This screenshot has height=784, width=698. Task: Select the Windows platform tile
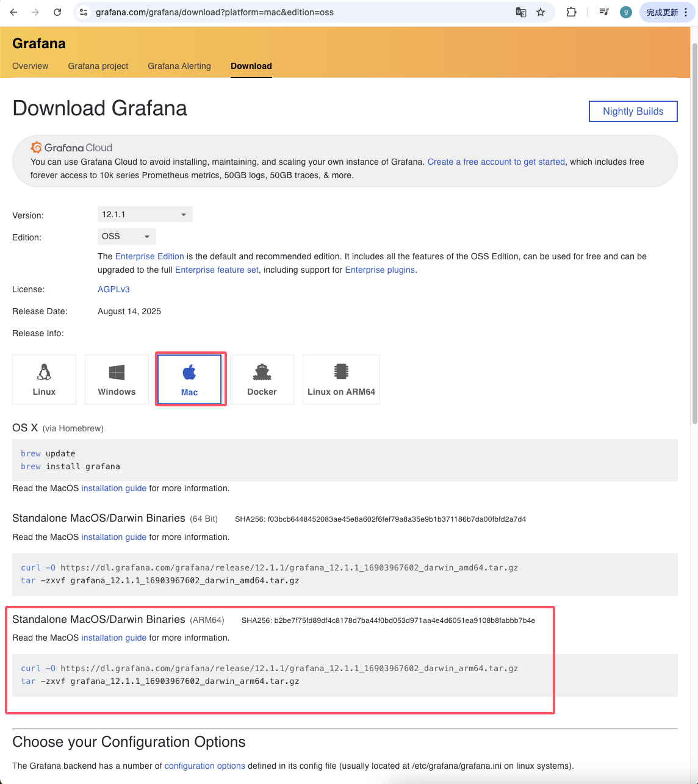coord(117,379)
